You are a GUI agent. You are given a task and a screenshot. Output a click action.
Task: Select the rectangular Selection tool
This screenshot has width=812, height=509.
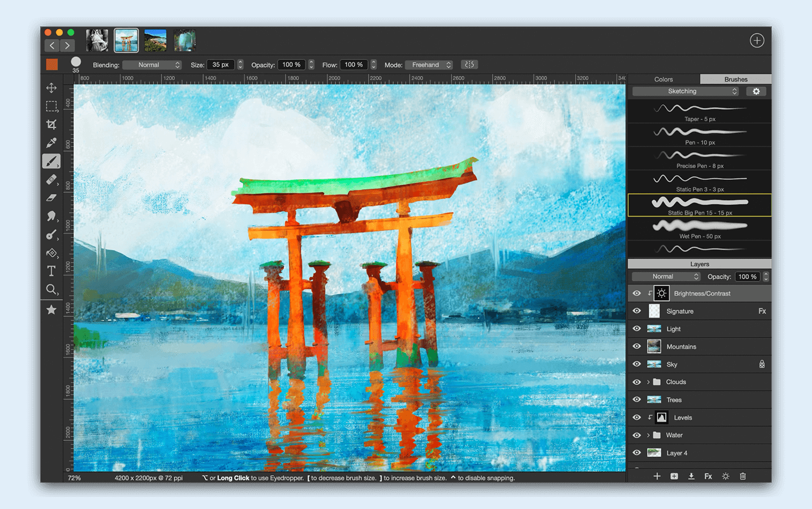click(51, 106)
